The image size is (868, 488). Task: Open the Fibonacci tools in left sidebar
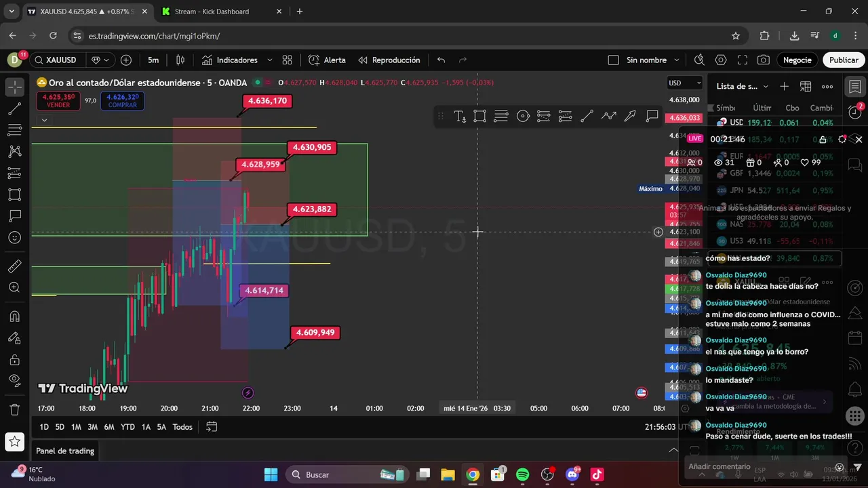tap(14, 129)
